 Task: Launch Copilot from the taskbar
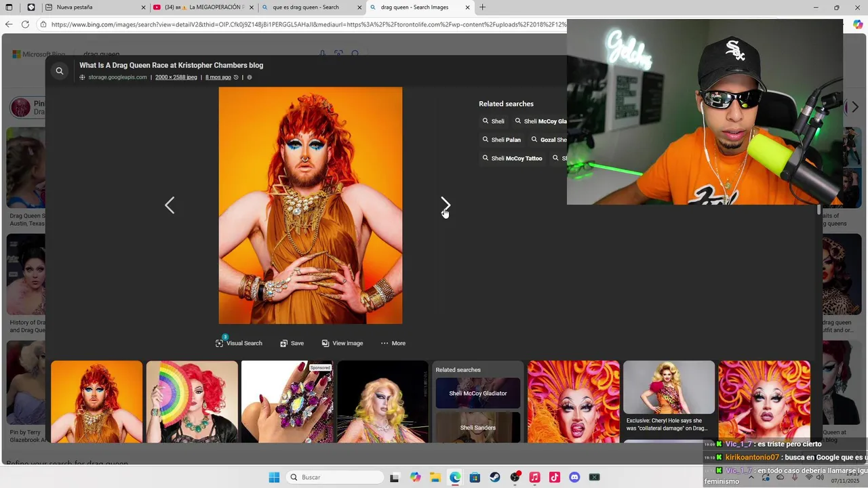[415, 477]
